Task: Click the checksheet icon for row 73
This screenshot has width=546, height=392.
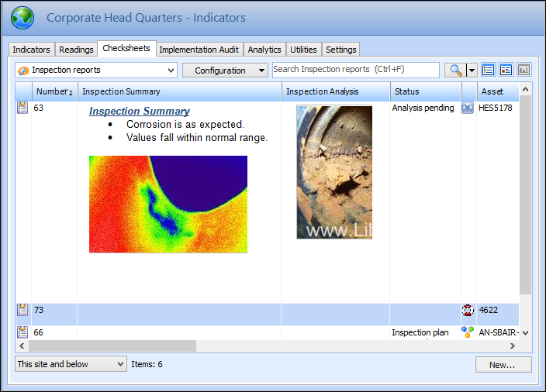Action: tap(22, 310)
